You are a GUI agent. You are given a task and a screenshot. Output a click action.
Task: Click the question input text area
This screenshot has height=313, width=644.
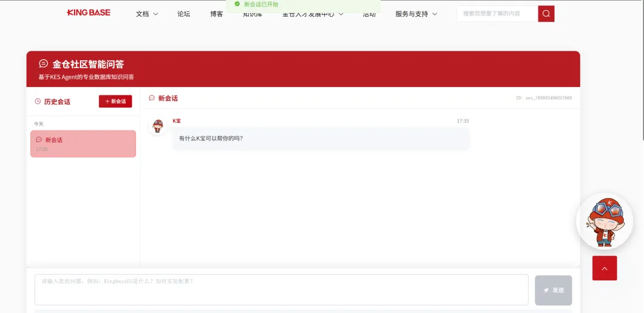pos(281,290)
